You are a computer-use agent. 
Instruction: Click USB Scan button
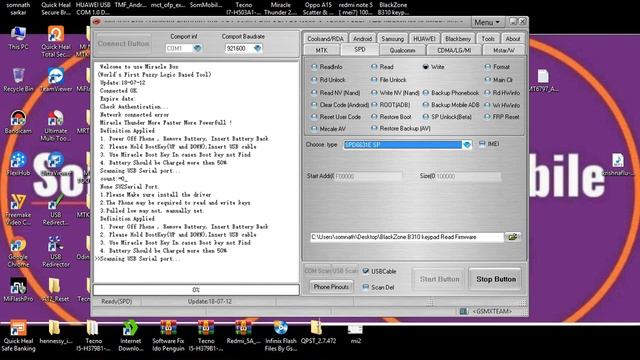click(345, 271)
